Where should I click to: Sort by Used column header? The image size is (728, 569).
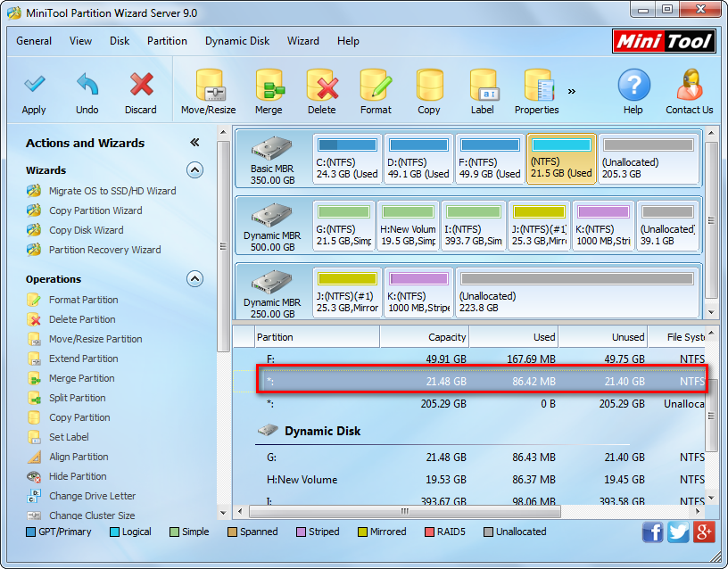(x=514, y=337)
